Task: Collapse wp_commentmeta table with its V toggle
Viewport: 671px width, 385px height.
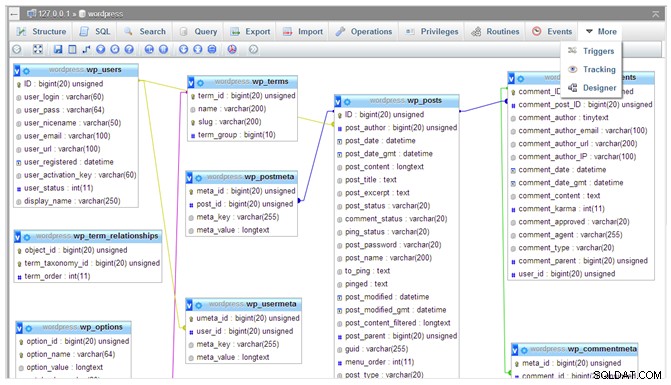Action: click(515, 349)
